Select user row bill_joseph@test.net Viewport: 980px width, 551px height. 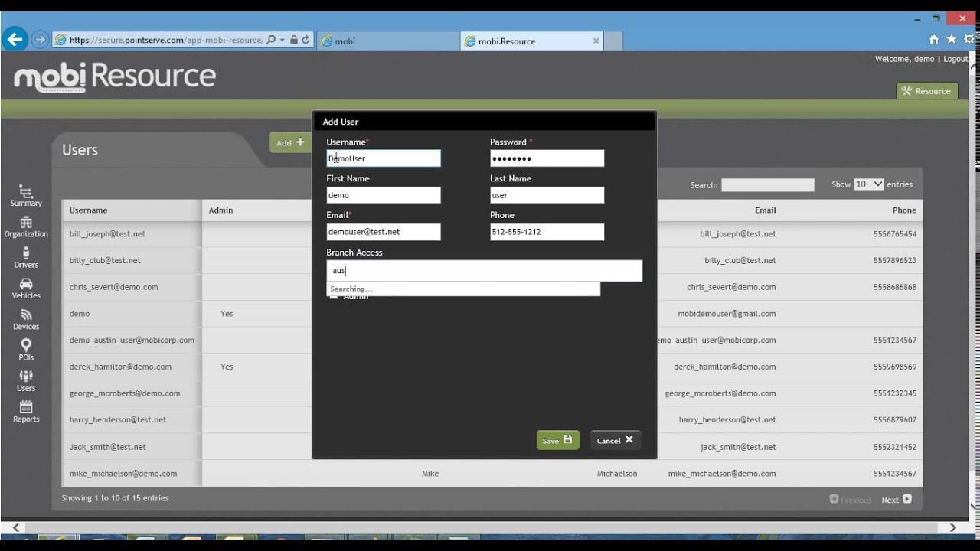tap(107, 234)
